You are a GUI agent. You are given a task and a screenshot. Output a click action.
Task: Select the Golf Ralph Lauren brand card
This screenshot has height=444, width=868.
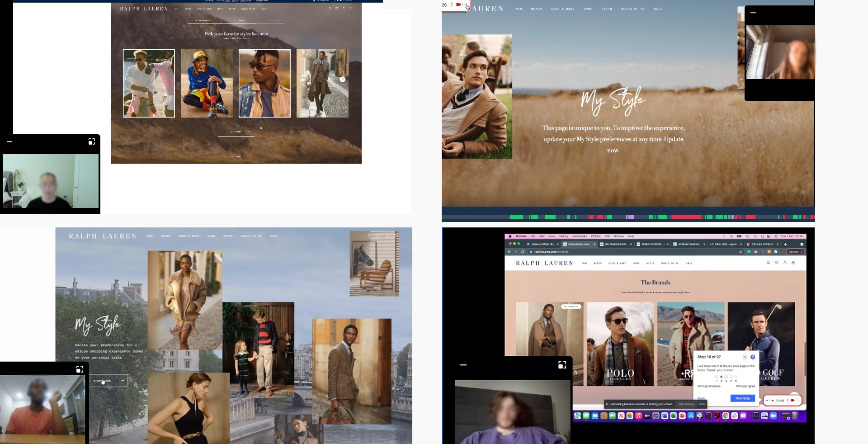pos(761,344)
